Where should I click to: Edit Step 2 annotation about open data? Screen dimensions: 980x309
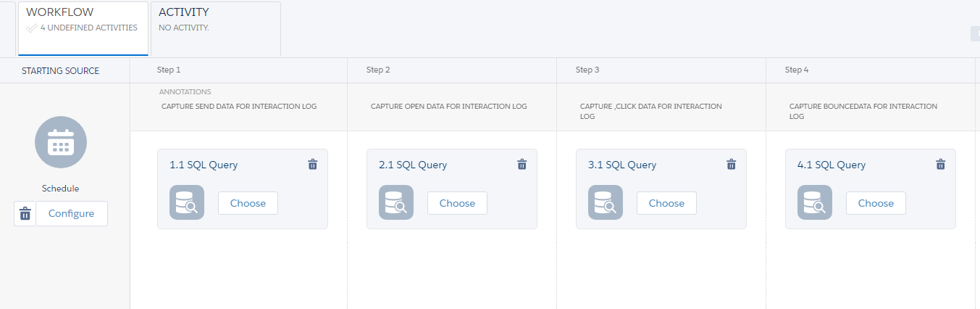click(x=448, y=107)
